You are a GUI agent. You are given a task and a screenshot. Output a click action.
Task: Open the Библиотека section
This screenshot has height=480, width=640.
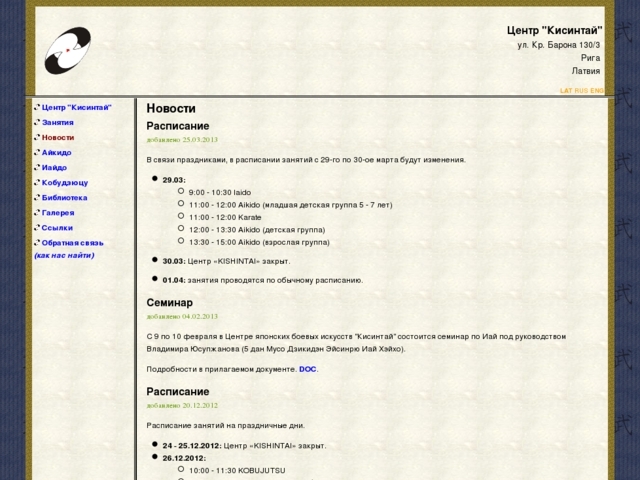tap(64, 198)
